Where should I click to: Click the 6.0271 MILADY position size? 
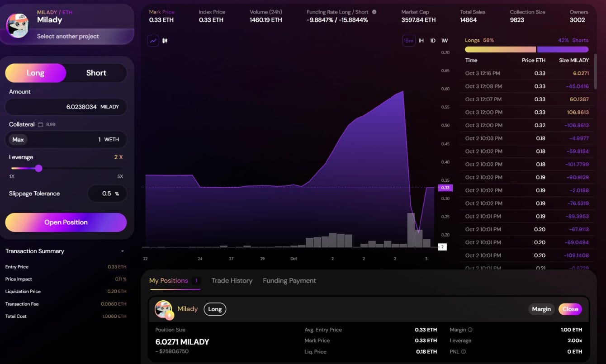click(x=182, y=342)
